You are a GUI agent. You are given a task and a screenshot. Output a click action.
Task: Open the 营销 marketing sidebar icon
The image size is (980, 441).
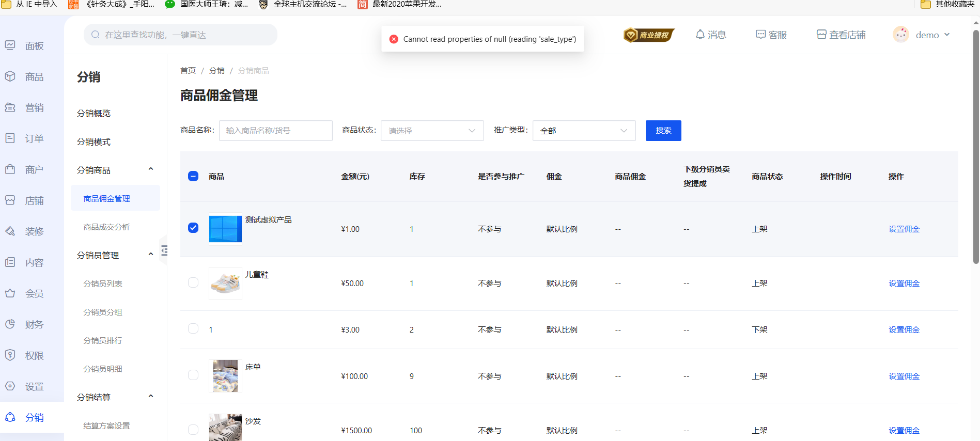click(x=10, y=107)
